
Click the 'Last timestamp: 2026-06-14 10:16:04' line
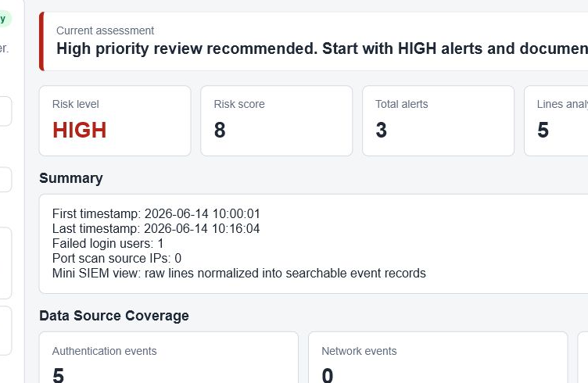pyautogui.click(x=156, y=228)
